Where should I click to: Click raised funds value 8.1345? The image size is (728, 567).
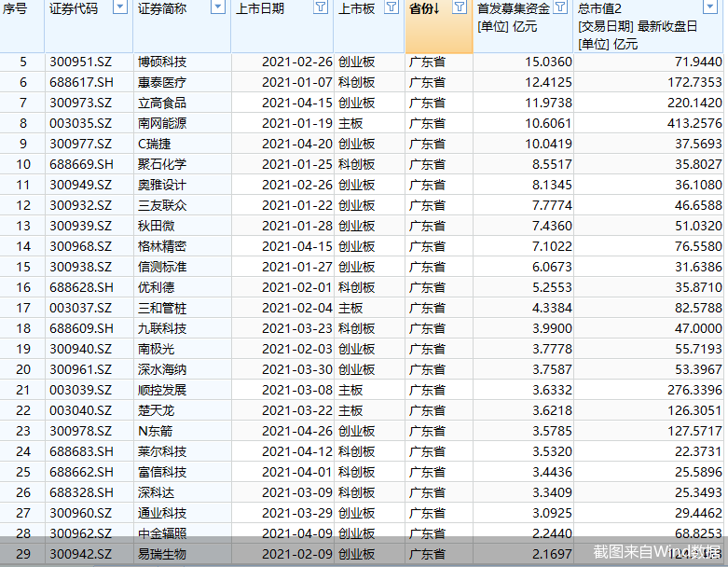[x=552, y=185]
